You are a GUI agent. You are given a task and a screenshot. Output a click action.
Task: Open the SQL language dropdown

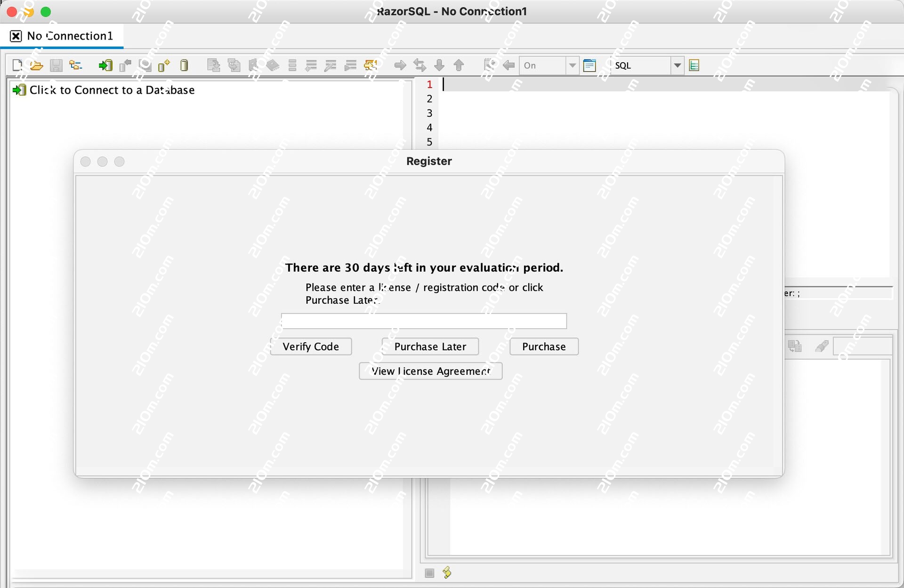point(677,65)
